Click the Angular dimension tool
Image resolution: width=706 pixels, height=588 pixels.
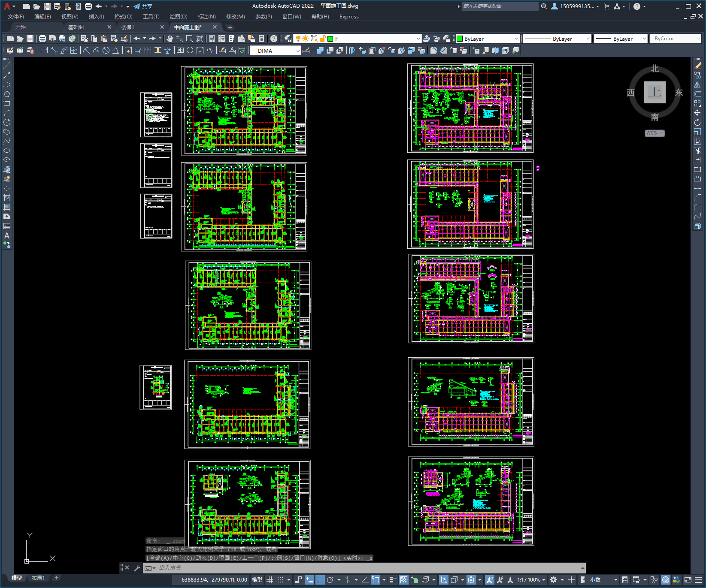tap(115, 50)
